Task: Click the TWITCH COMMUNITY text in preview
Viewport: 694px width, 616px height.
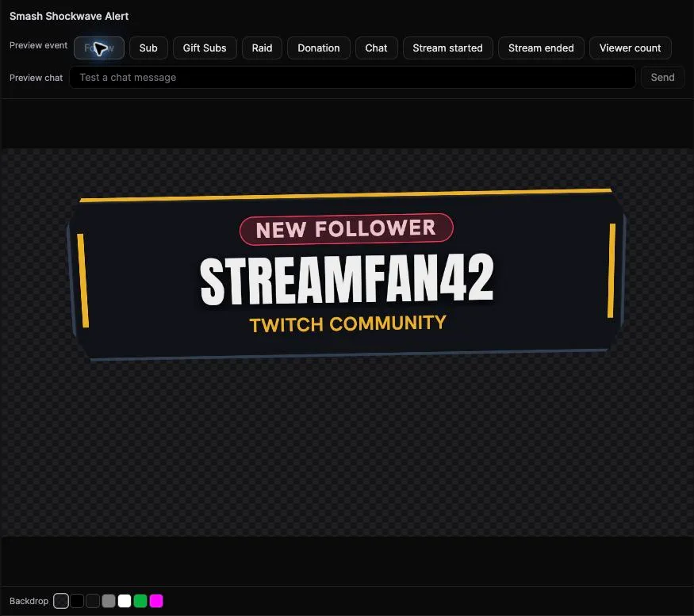Action: tap(348, 323)
